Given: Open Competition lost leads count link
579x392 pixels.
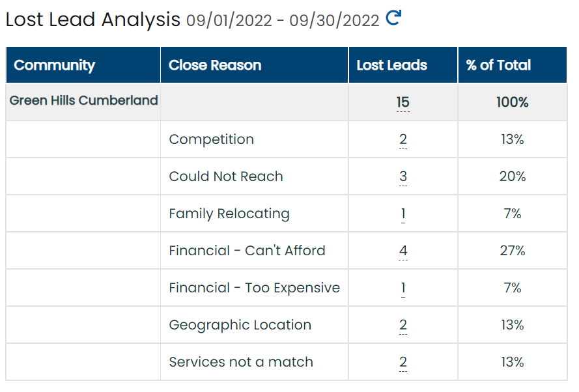Looking at the screenshot, I should 403,139.
